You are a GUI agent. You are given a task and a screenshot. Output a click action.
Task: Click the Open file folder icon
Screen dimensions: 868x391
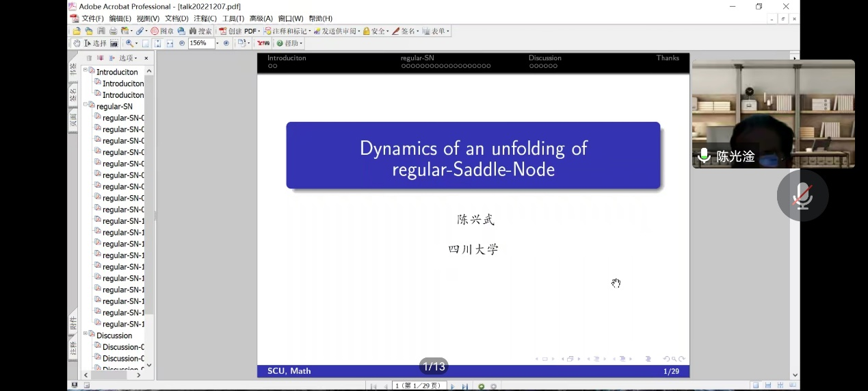click(x=77, y=31)
